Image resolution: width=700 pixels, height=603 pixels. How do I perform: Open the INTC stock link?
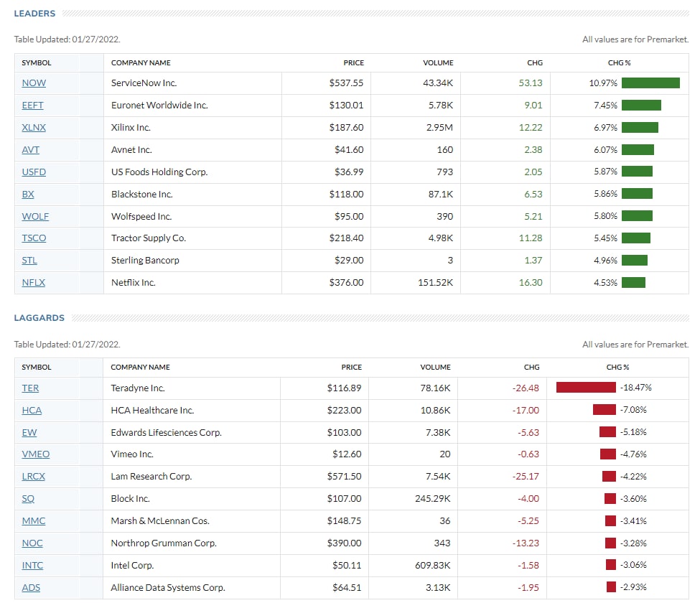click(x=32, y=566)
